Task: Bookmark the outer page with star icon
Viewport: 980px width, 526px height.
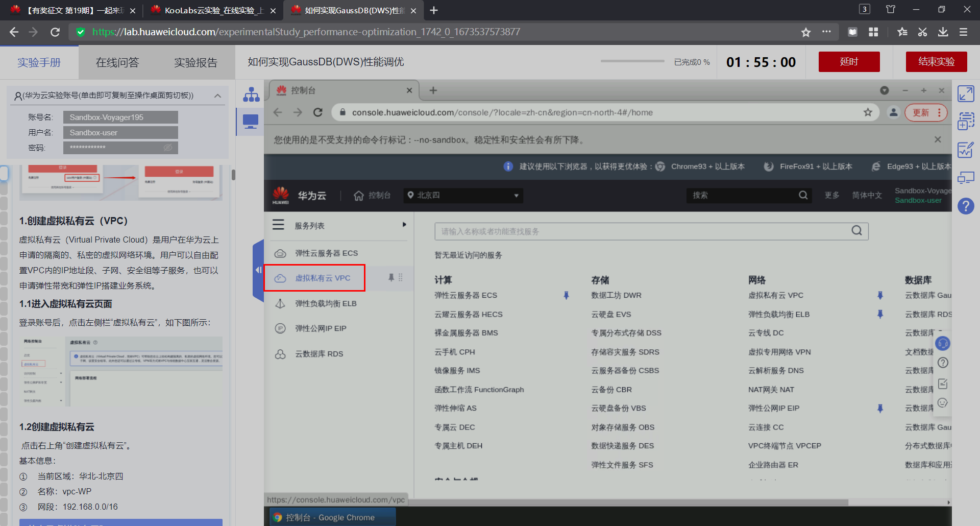Action: (x=806, y=32)
